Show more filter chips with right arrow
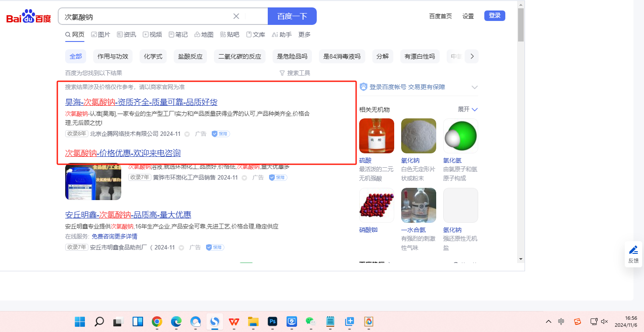644x332 pixels. point(472,56)
